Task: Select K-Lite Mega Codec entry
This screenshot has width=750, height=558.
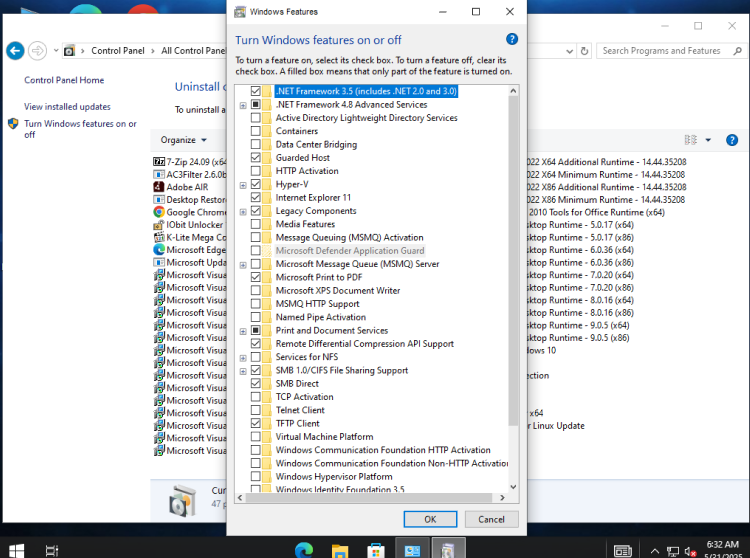Action: pos(190,237)
